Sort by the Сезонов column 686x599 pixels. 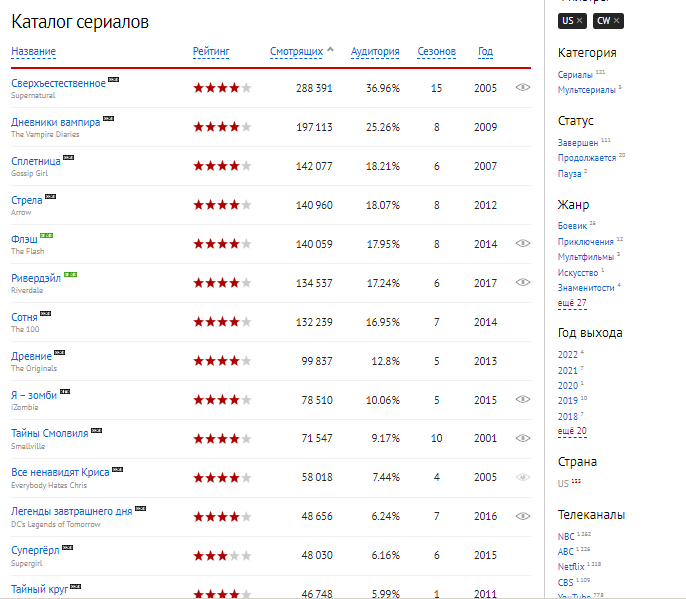click(436, 51)
